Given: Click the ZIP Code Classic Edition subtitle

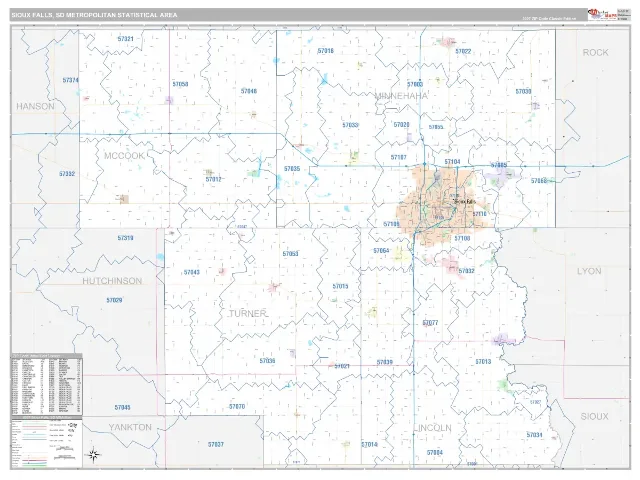Looking at the screenshot, I should [549, 19].
